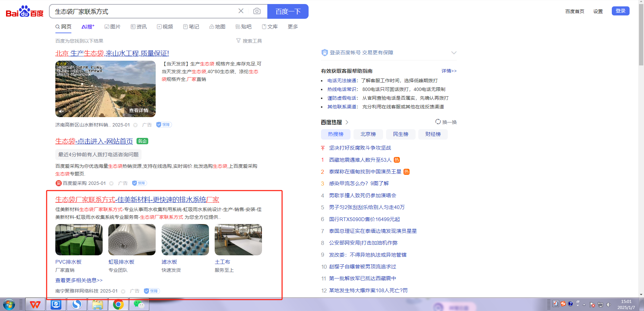644x311 pixels.
Task: Click the camera image search icon
Action: (x=257, y=11)
